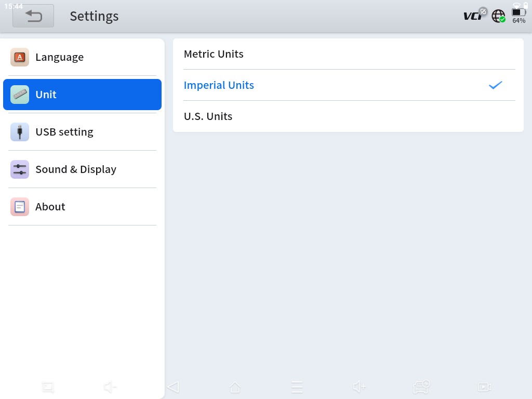Screen dimensions: 532x399
Task: Click the ruler icon beside Unit
Action: pos(20,95)
